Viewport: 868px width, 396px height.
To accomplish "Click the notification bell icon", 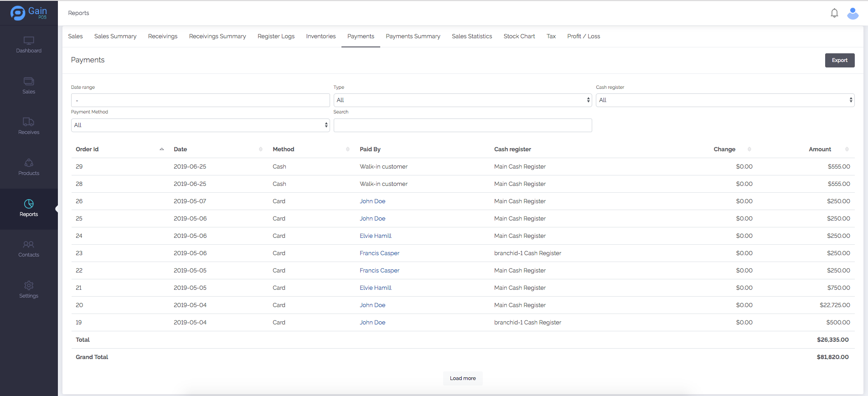I will [834, 13].
